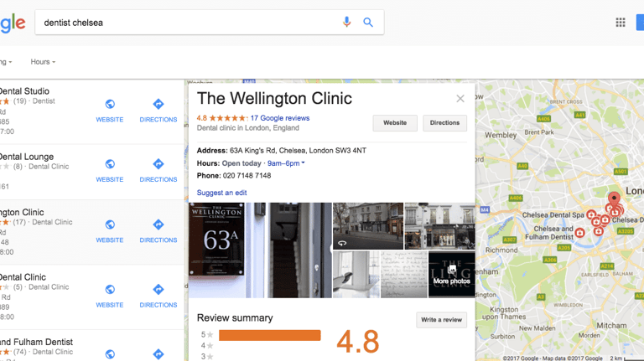Open the More photos thumbnail
The width and height of the screenshot is (644, 361).
tap(452, 275)
